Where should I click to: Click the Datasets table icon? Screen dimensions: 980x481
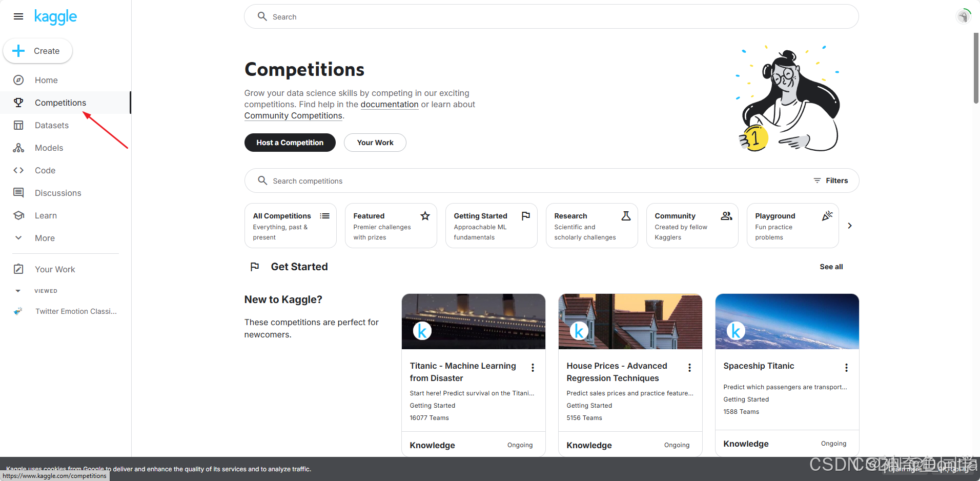pyautogui.click(x=18, y=125)
